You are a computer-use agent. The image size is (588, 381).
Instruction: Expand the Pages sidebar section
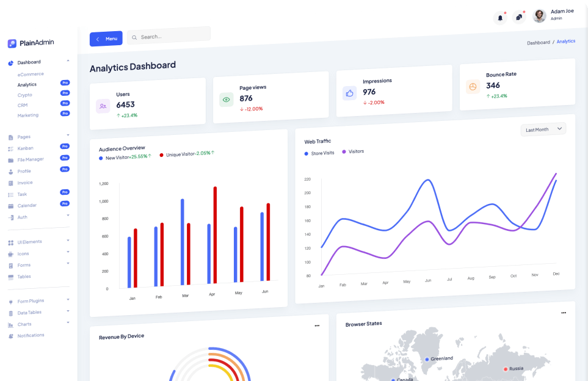point(24,137)
